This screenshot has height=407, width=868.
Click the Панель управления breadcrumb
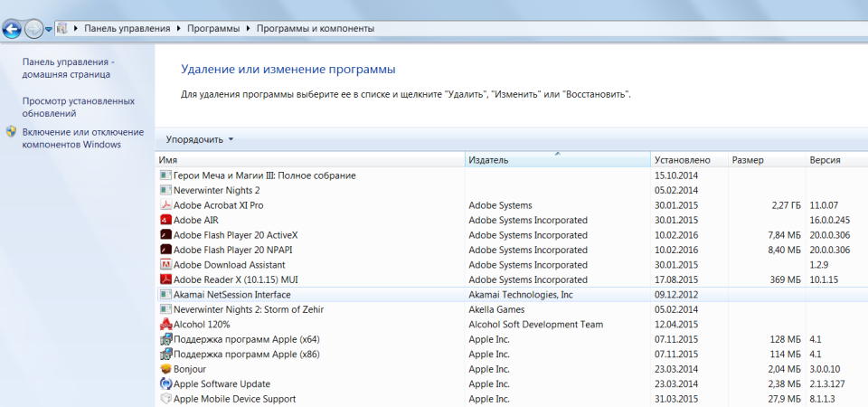pos(127,28)
